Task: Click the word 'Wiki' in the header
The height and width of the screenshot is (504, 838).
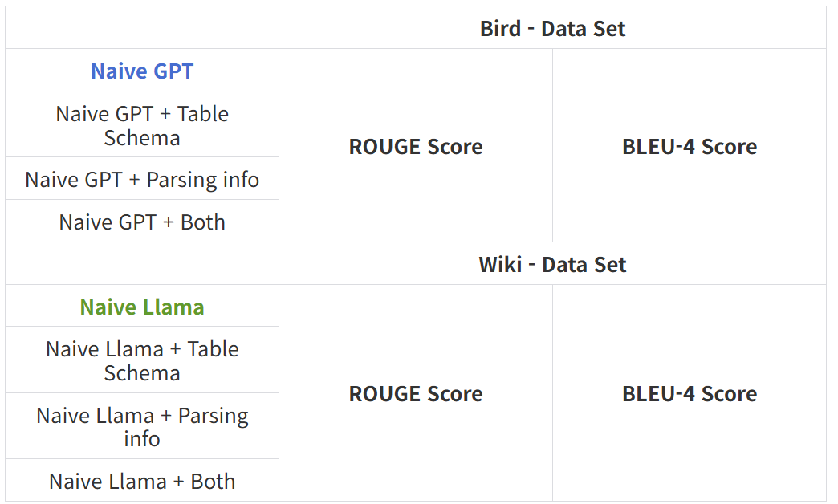Action: [500, 265]
